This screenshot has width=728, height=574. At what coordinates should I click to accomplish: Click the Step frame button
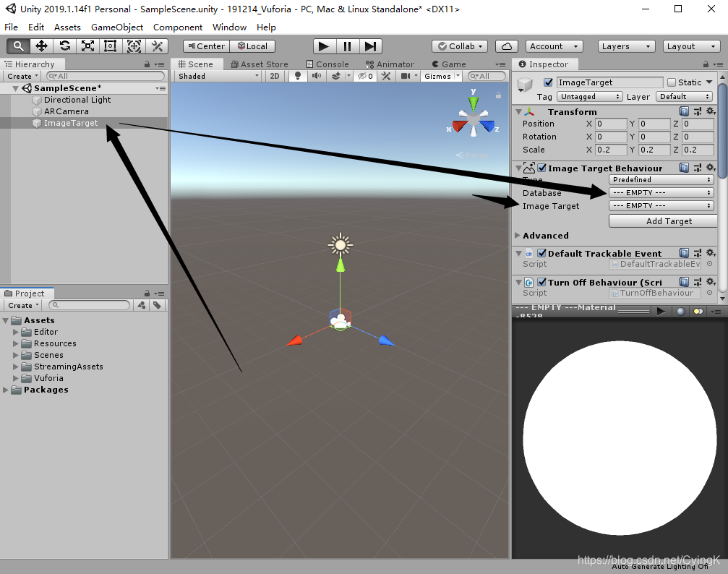(370, 46)
